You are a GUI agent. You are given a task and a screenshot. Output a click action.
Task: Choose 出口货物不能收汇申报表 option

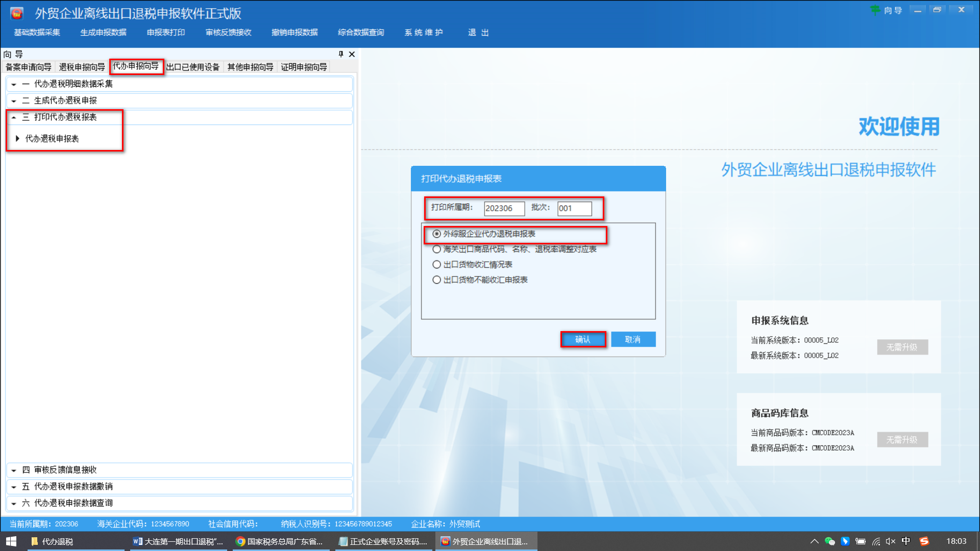coord(436,280)
